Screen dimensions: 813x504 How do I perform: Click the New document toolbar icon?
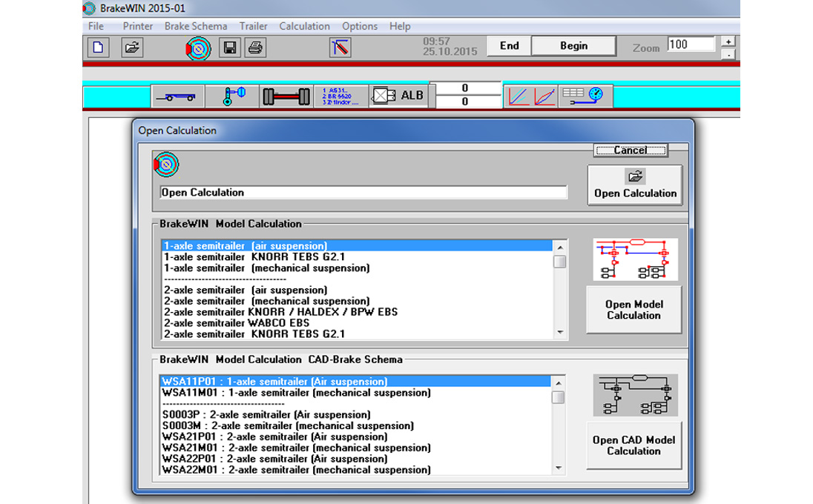98,47
